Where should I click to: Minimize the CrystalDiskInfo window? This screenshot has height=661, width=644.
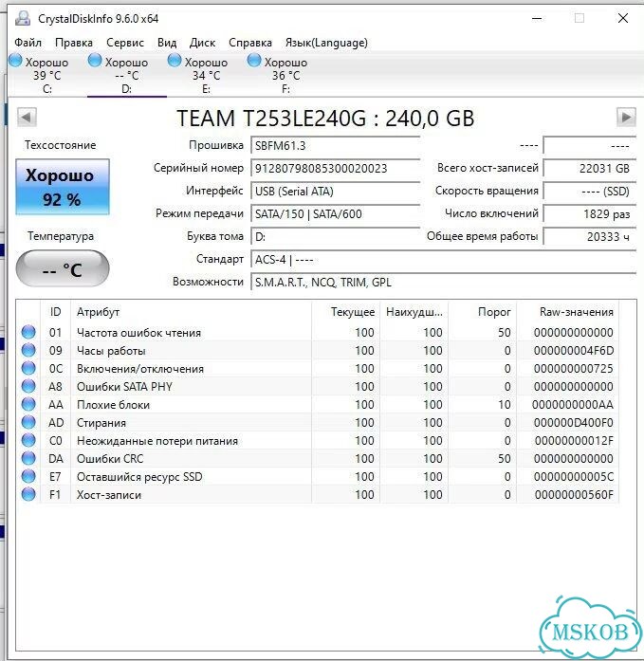click(x=537, y=19)
